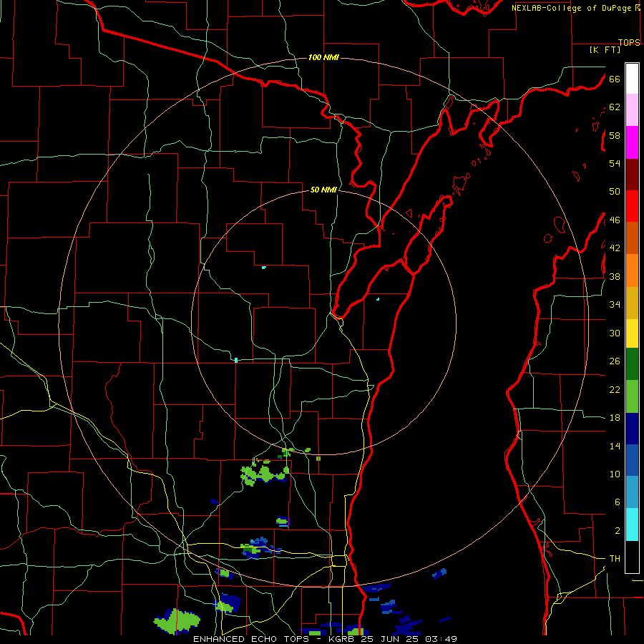Pick the bright red swatch in legend
This screenshot has height=644, width=644.
[632, 206]
